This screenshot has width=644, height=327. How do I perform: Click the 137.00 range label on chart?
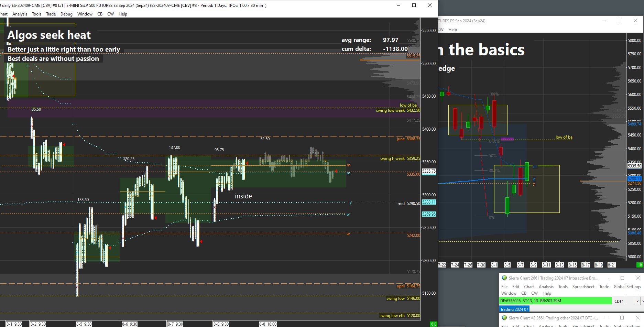coord(174,148)
